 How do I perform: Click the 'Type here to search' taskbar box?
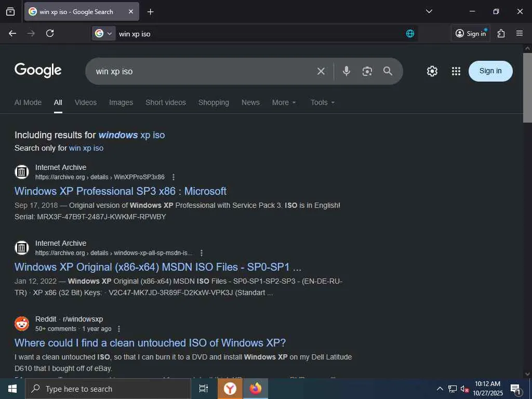[108, 389]
